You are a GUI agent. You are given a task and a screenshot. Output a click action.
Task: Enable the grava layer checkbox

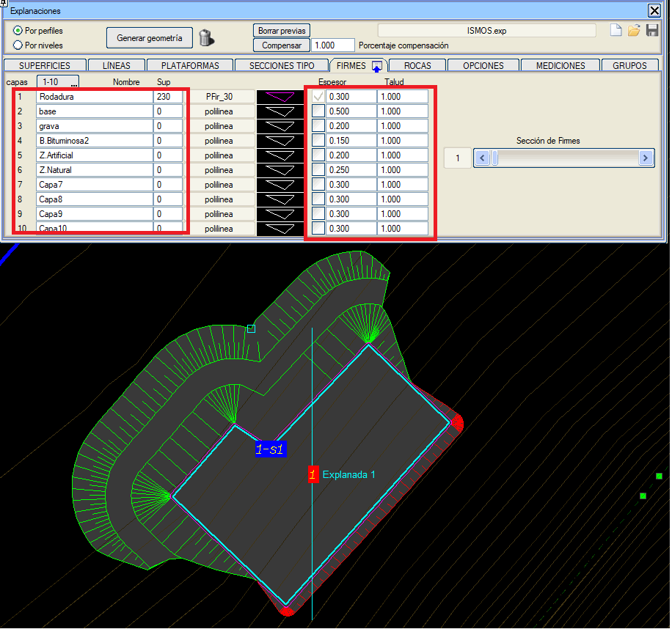pyautogui.click(x=318, y=126)
